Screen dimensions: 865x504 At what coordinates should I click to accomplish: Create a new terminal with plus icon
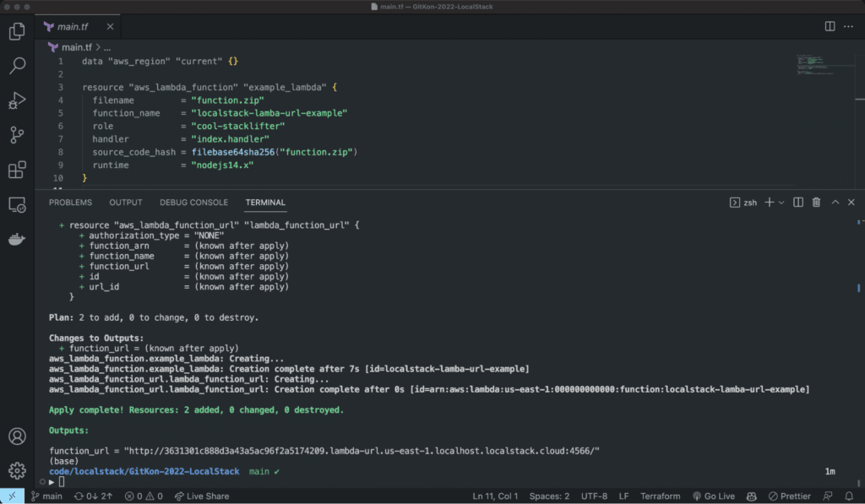[769, 203]
